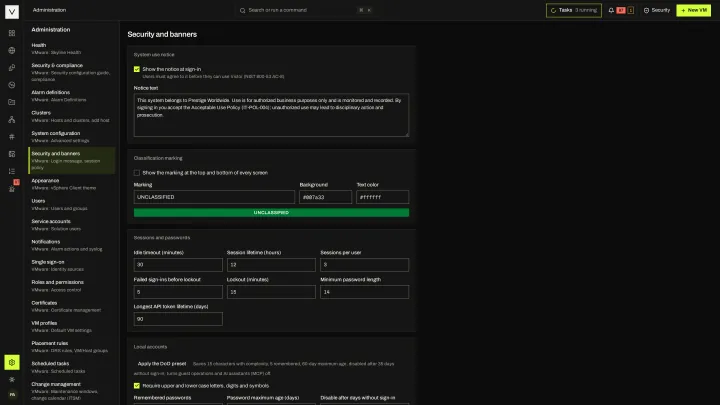Click the V logo in the top-left corner
Image resolution: width=720 pixels, height=405 pixels.
tap(12, 11)
